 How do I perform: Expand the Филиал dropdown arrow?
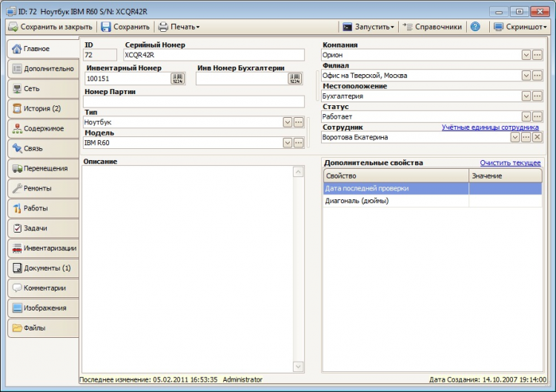[x=526, y=76]
